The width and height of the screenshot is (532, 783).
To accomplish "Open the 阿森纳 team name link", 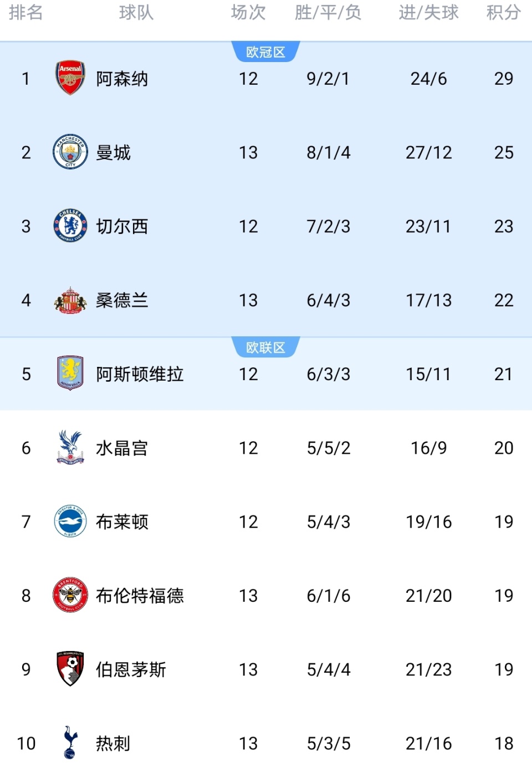I will click(122, 79).
